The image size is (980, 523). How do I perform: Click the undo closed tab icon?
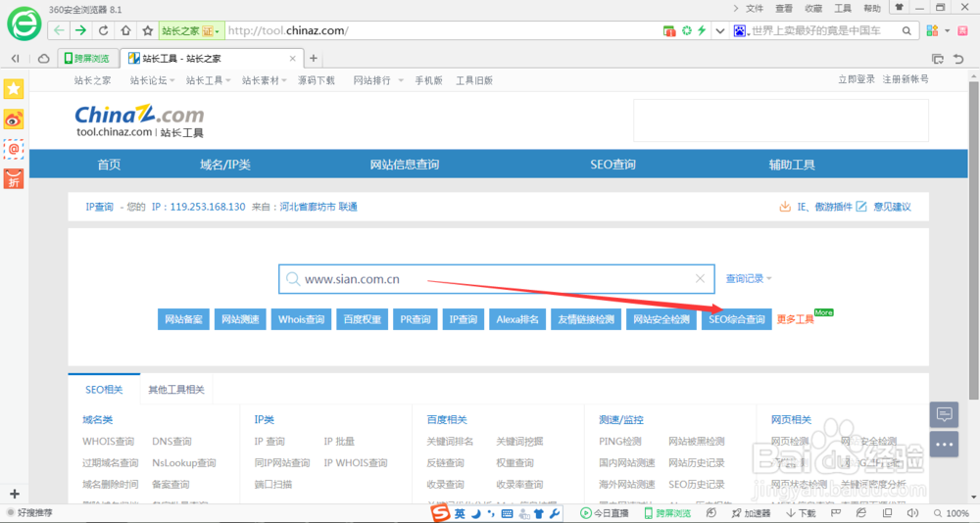958,59
